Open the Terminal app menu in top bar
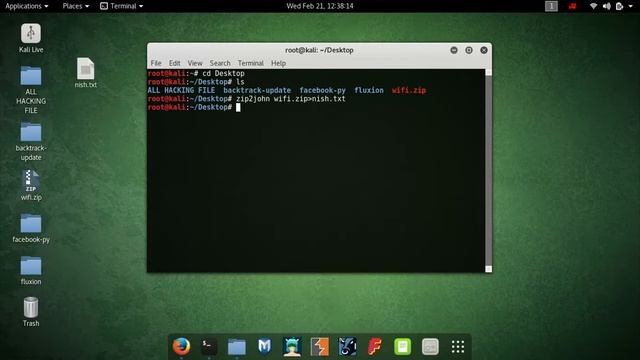 tap(122, 6)
